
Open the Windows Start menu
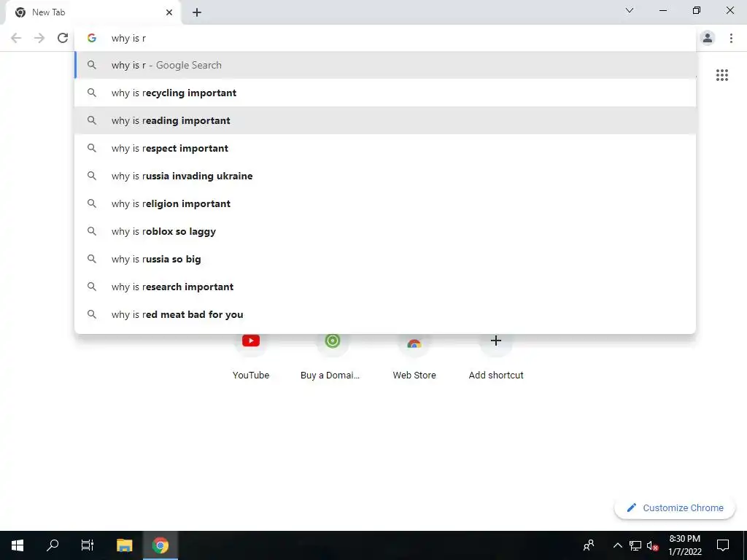[x=18, y=545]
